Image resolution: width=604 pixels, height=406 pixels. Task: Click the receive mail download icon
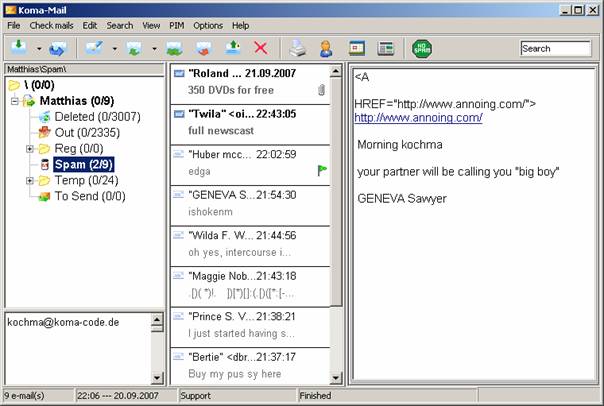pos(19,48)
